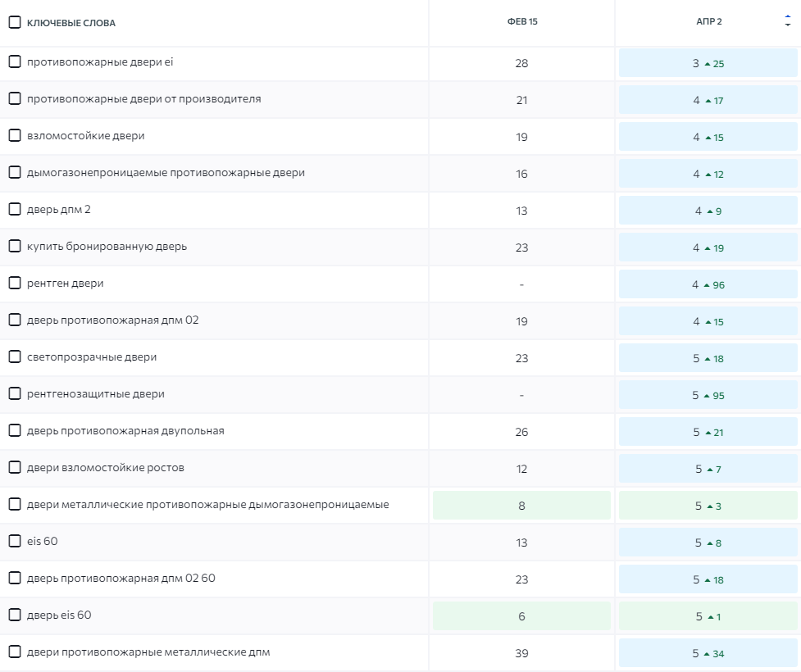Click the up arrow in the дверь eis 60 row
Viewport: 801px width, 672px height.
click(x=710, y=617)
